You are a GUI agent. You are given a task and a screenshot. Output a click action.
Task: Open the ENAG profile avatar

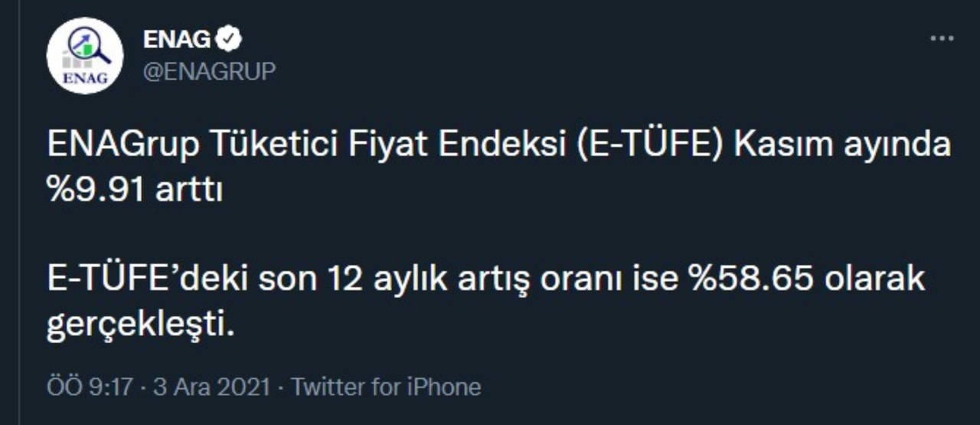click(85, 56)
